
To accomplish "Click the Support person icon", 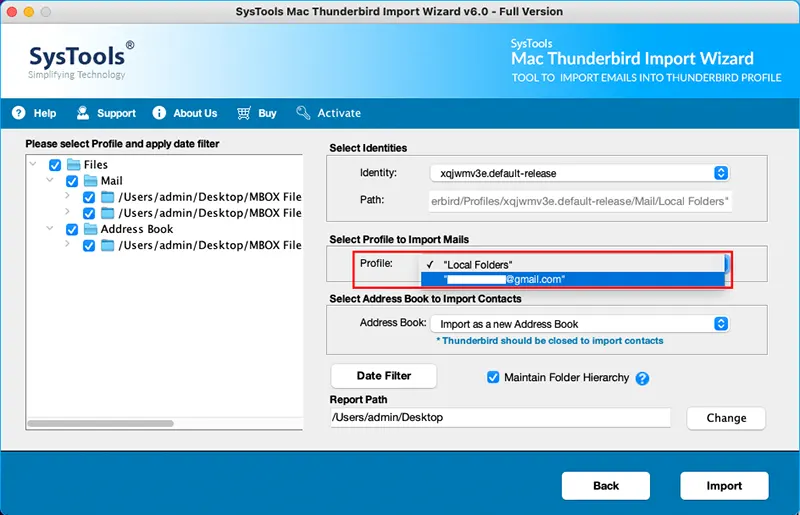I will 82,113.
